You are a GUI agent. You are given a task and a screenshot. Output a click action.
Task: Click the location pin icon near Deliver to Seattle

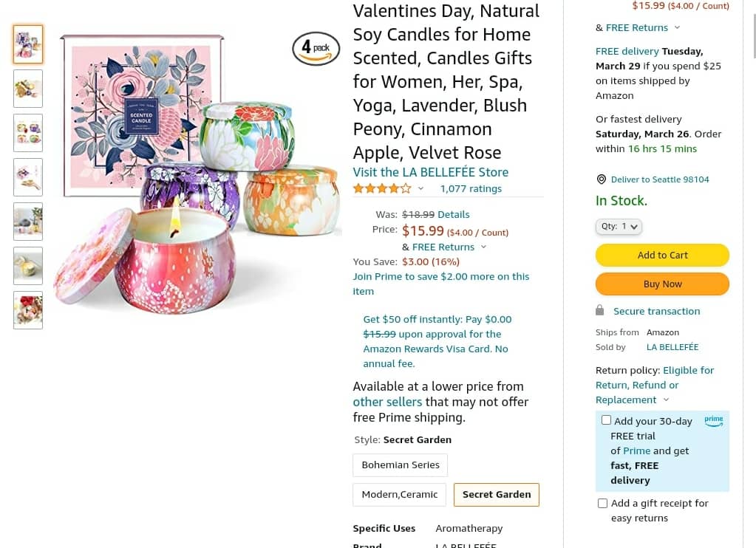point(602,179)
